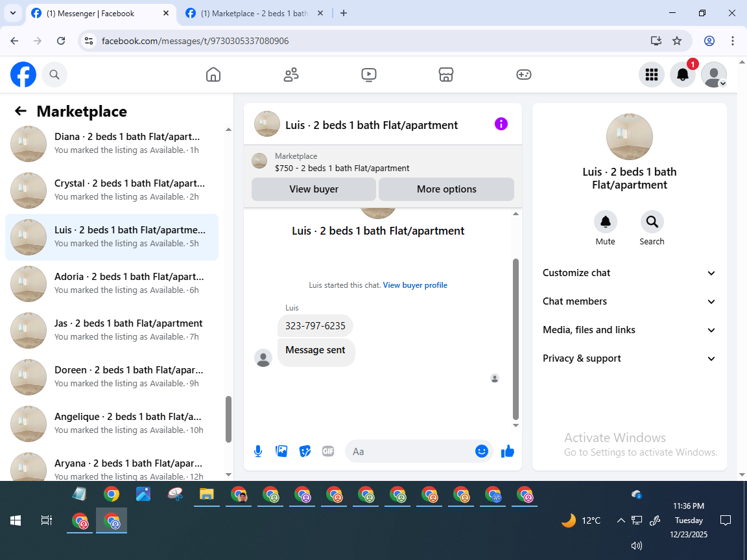Bookmark this page with the star
747x560 pixels.
coord(676,41)
